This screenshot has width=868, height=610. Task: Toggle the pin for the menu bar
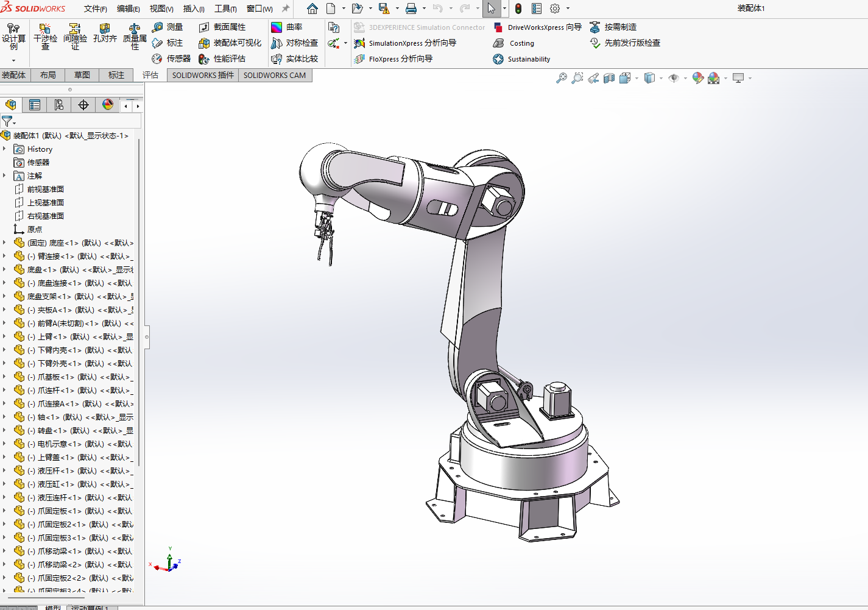pyautogui.click(x=285, y=9)
